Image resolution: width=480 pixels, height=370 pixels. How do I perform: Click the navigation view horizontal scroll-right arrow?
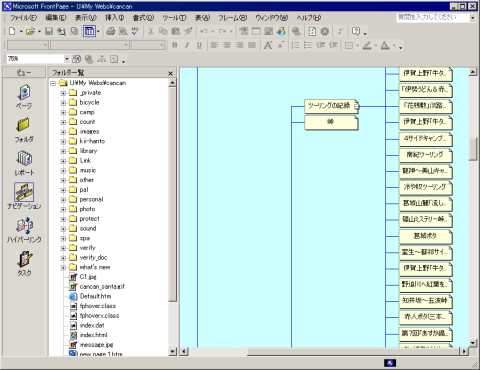464,351
